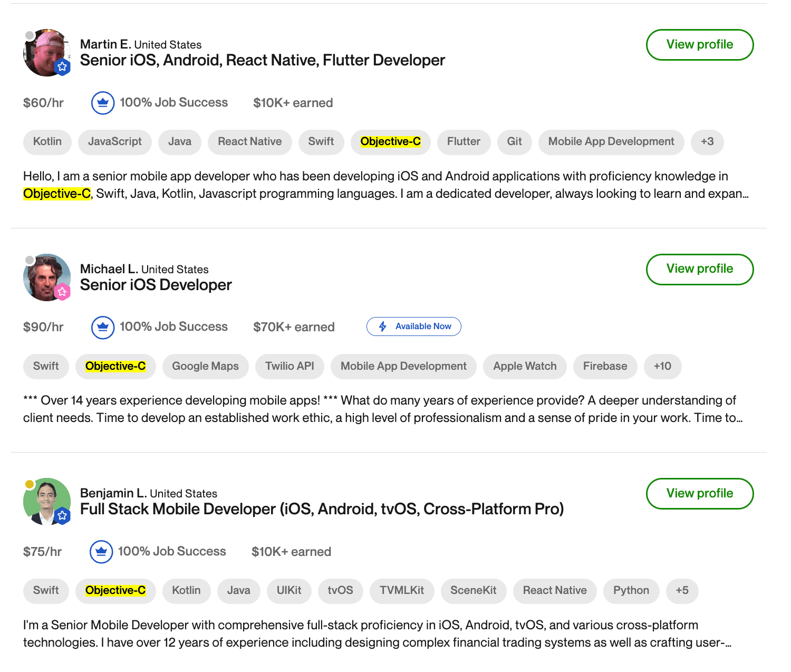View profile for Michael L.
Image resolution: width=791 pixels, height=672 pixels.
[699, 269]
